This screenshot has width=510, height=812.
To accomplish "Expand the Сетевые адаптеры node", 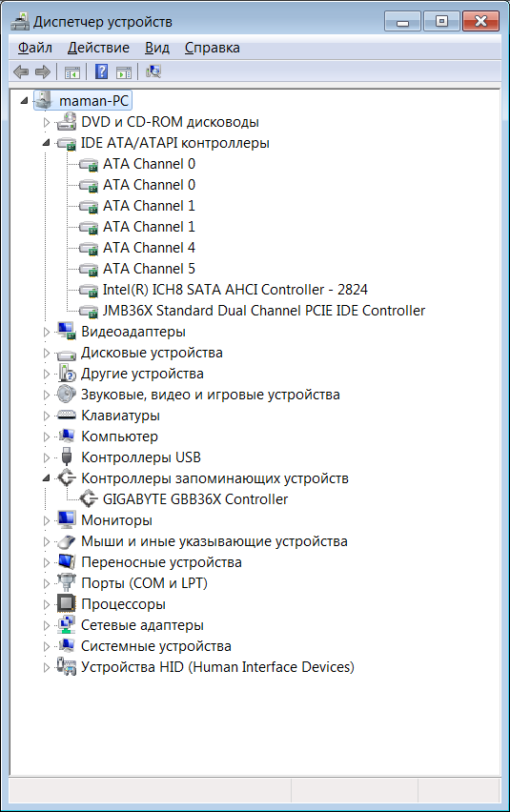I will coord(46,625).
